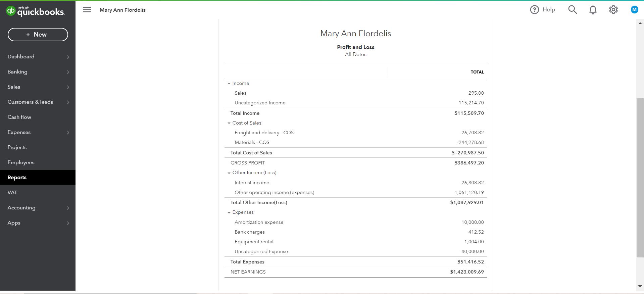Collapse the Other Income(Loss) section
644x294 pixels.
tap(229, 173)
